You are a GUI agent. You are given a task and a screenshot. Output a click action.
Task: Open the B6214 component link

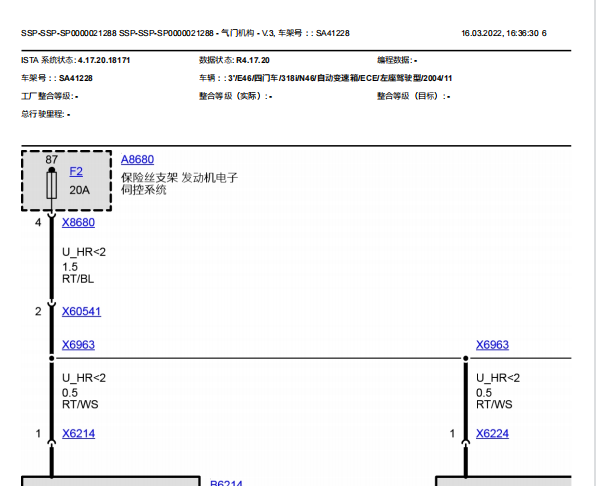(x=226, y=483)
